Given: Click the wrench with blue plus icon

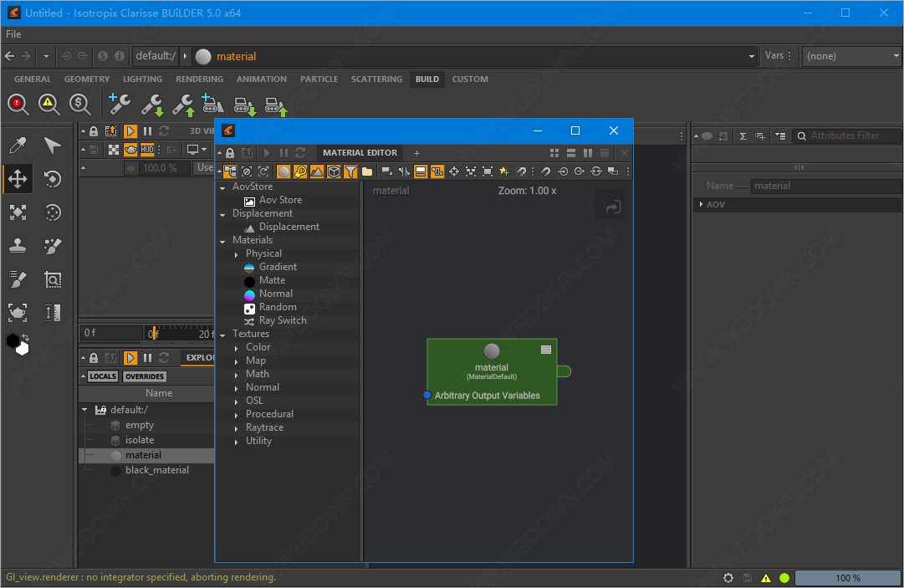Looking at the screenshot, I should (119, 105).
